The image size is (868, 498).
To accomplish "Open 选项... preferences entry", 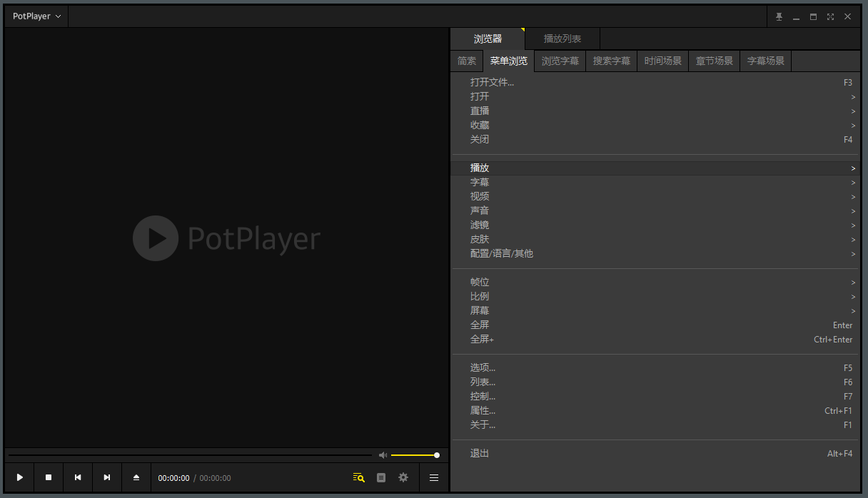I will [655, 368].
